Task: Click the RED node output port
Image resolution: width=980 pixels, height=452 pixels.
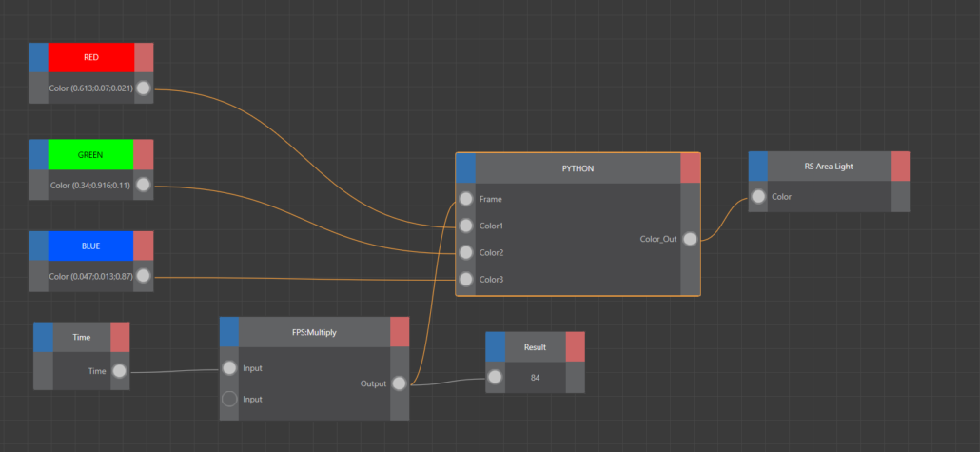Action: (143, 88)
